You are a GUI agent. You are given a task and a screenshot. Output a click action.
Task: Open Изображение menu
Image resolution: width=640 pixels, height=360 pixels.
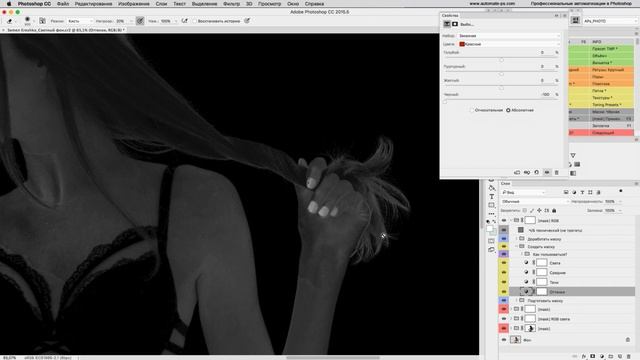coord(133,3)
